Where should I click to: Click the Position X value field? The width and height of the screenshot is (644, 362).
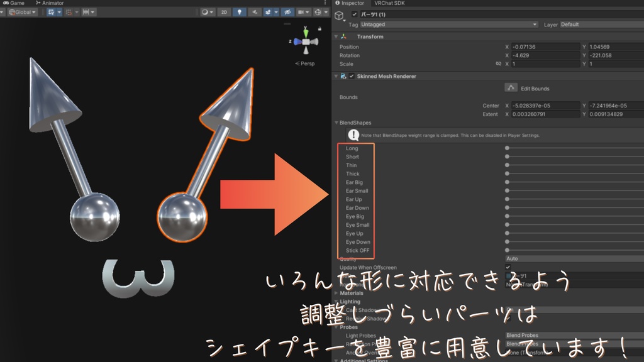click(x=545, y=47)
